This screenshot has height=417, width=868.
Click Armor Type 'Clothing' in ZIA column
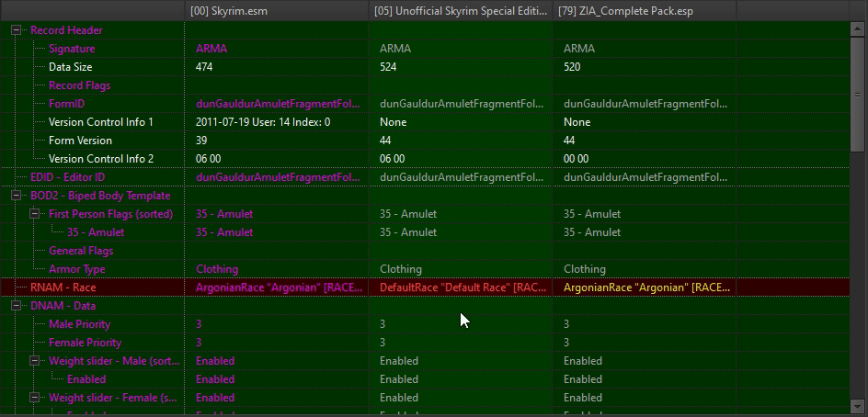point(585,269)
